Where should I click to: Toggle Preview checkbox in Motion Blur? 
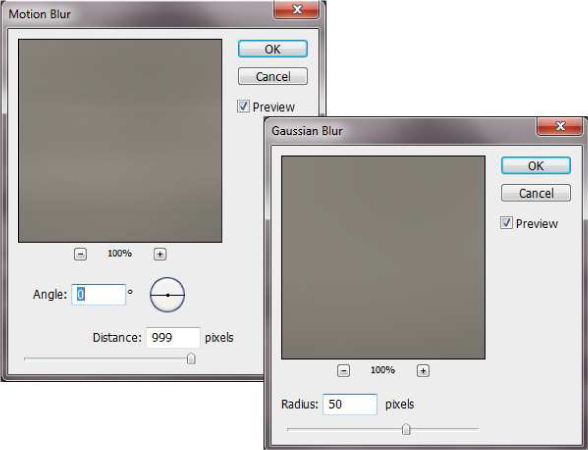(x=243, y=106)
